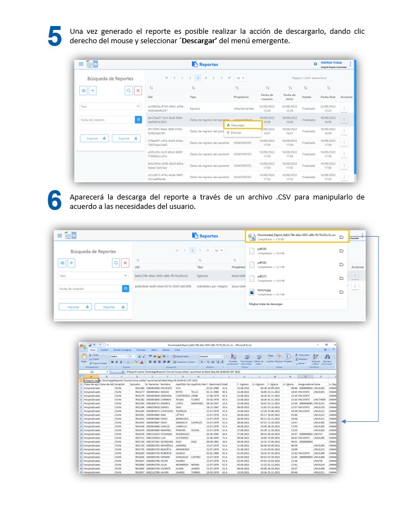Click Importar button in upper panel
This screenshot has height=532, width=399.
[x=94, y=139]
